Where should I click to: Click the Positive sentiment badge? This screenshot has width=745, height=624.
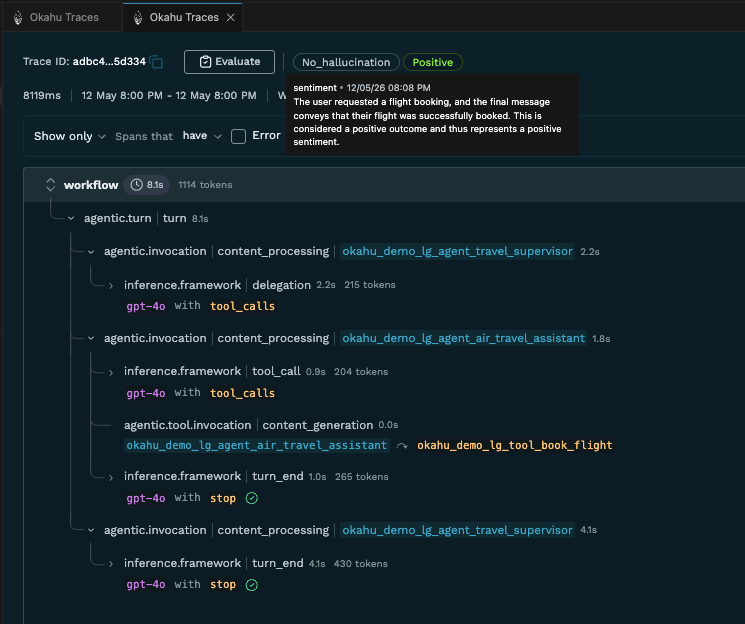pos(433,62)
